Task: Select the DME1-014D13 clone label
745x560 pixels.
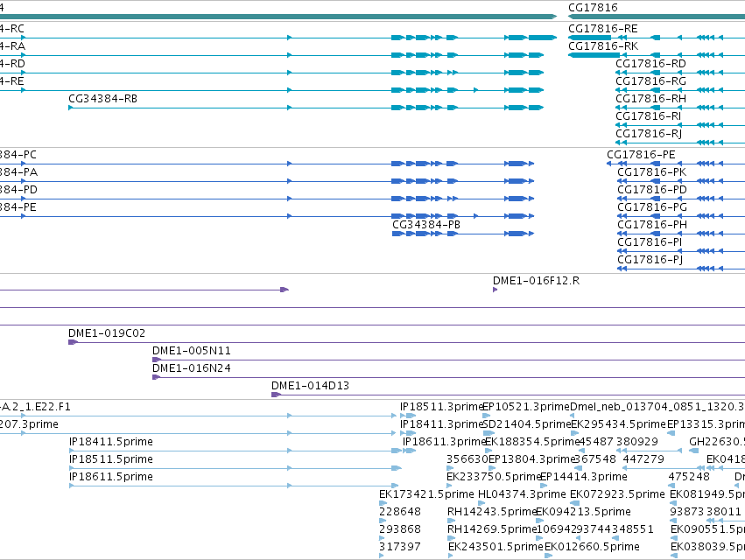Action: click(x=310, y=386)
